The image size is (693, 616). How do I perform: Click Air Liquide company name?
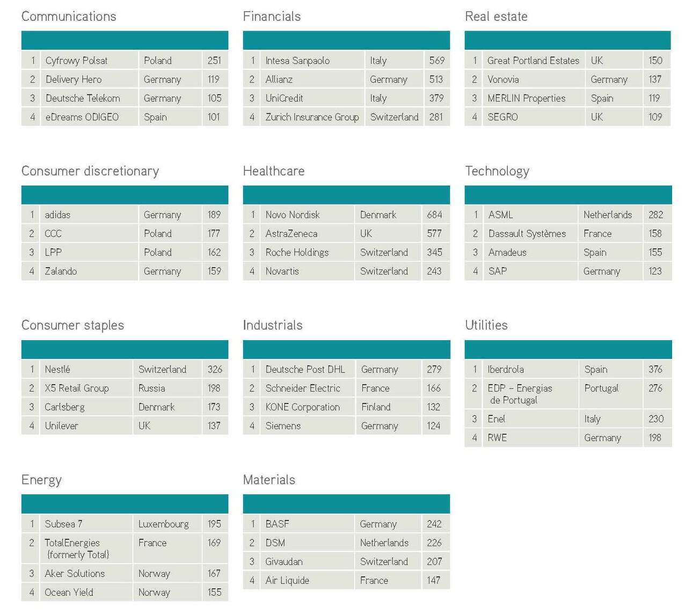[x=287, y=580]
